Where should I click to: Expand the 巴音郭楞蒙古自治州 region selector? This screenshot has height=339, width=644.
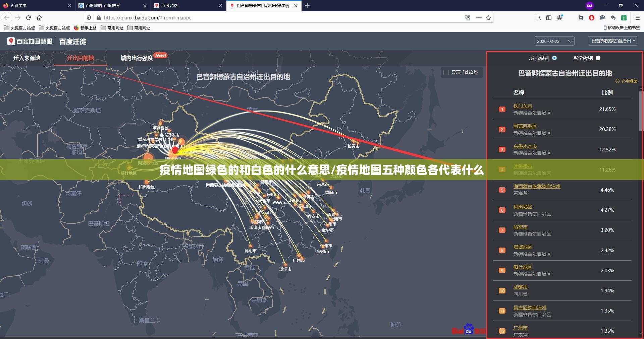pos(612,41)
